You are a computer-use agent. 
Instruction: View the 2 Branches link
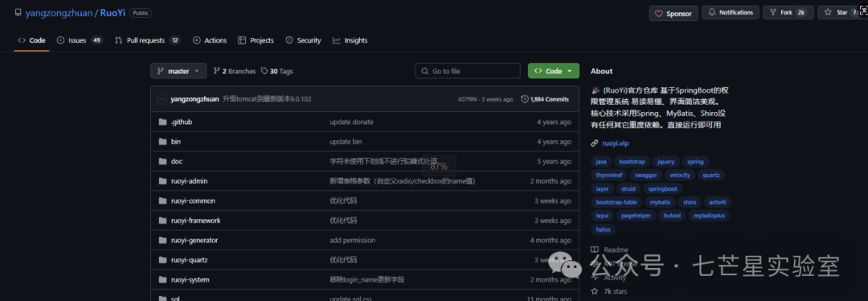coord(234,71)
